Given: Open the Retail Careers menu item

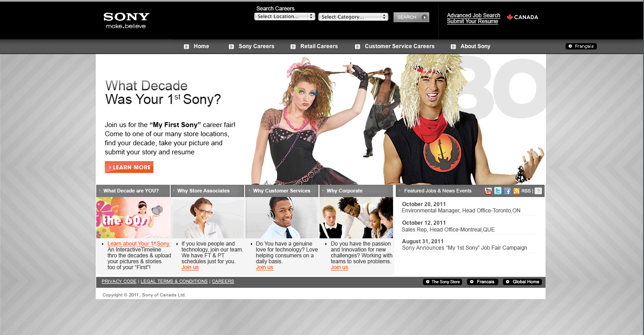Looking at the screenshot, I should point(319,46).
